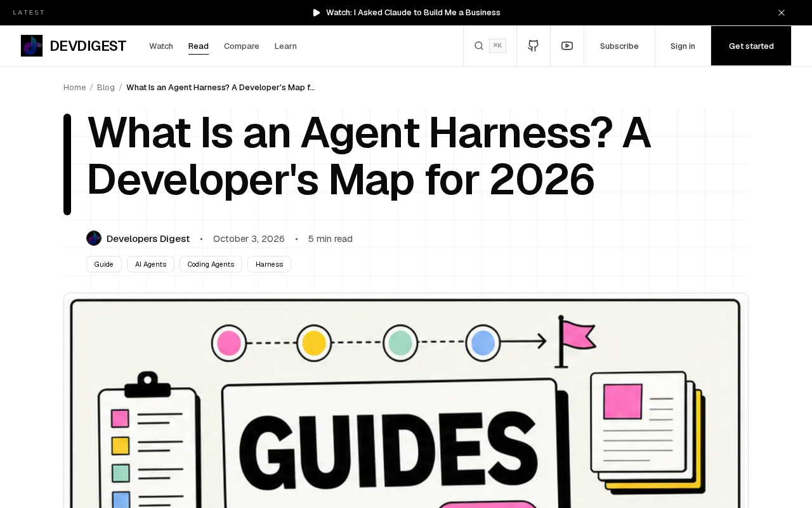Open the GitHub icon link
Viewport: 812px width, 508px height.
click(534, 46)
